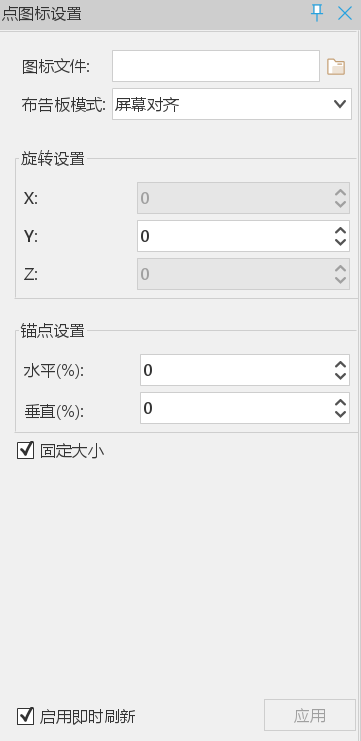Click the folder browse icon for icon file
Image resolution: width=361 pixels, height=741 pixels.
click(x=336, y=67)
